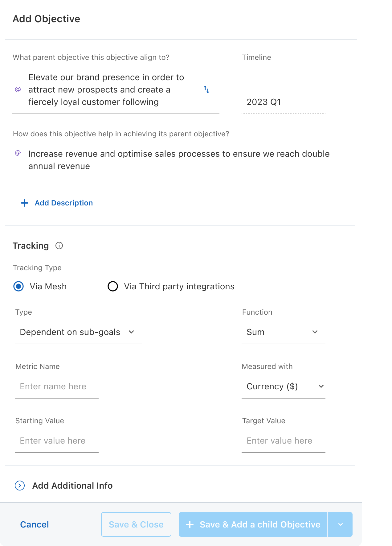This screenshot has width=392, height=546.
Task: Open the Dependent on sub-goals Type dropdown
Action: [78, 332]
